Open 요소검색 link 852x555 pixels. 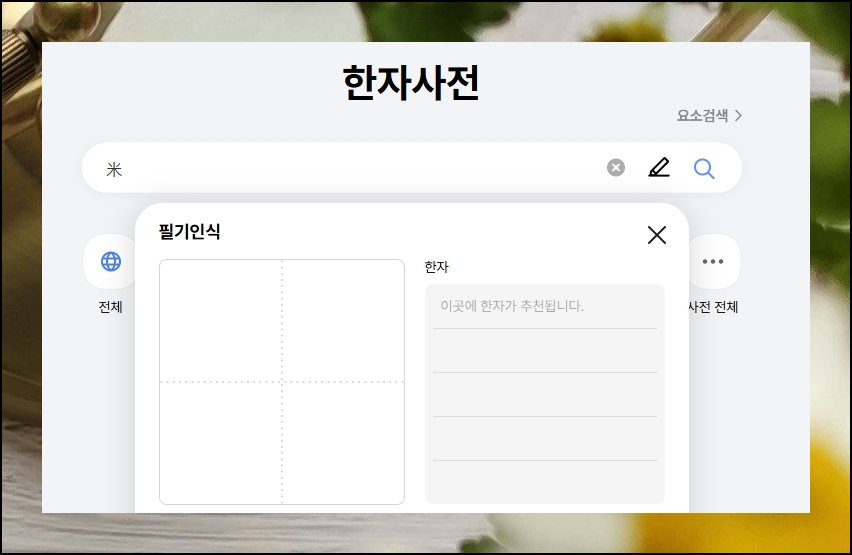point(709,115)
